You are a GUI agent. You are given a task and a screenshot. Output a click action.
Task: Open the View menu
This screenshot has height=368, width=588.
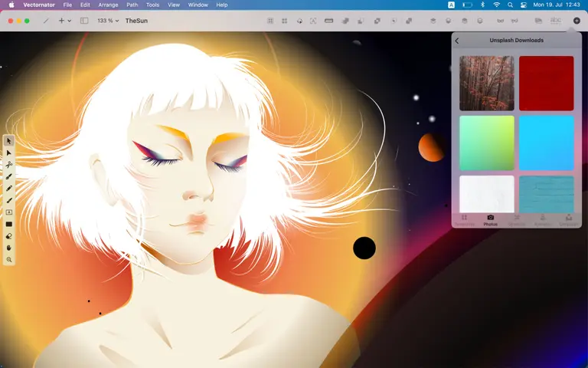174,5
